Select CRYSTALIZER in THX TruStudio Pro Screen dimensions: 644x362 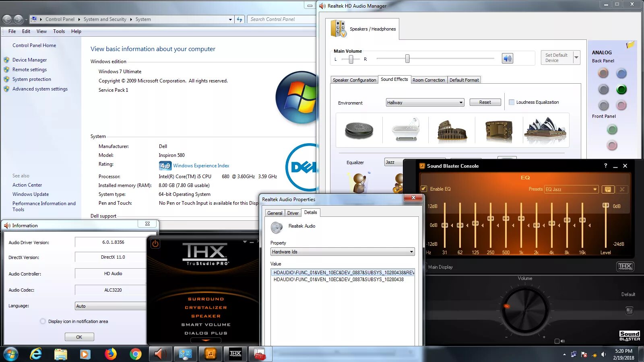tap(206, 308)
